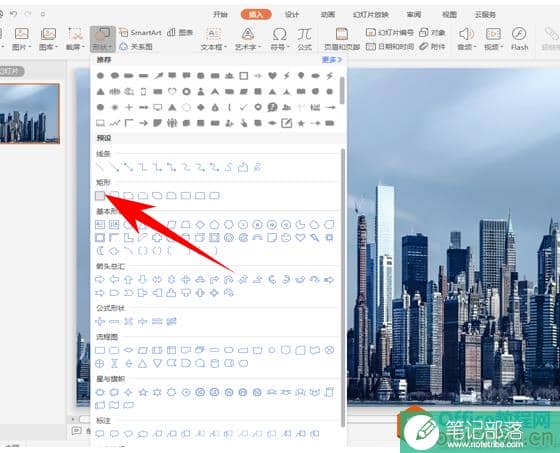Click the shapes panel vertical scrollbar
The width and height of the screenshot is (560, 453).
pos(343,288)
